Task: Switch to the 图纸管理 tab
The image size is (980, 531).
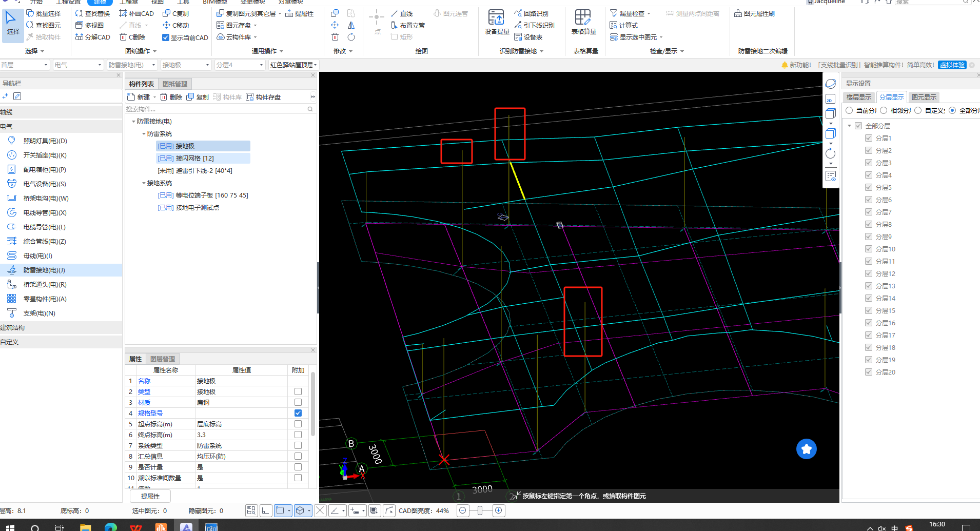Action: (x=175, y=84)
